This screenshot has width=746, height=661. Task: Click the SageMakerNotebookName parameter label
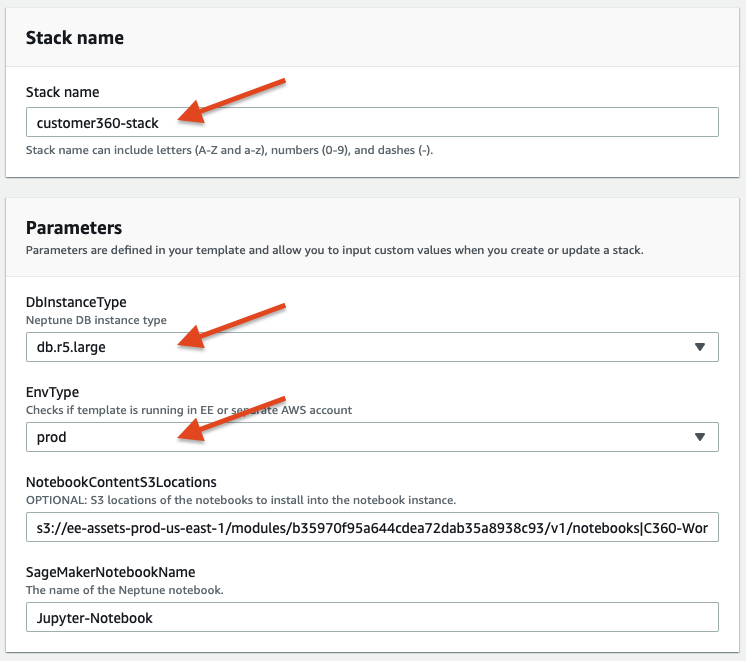(x=110, y=572)
